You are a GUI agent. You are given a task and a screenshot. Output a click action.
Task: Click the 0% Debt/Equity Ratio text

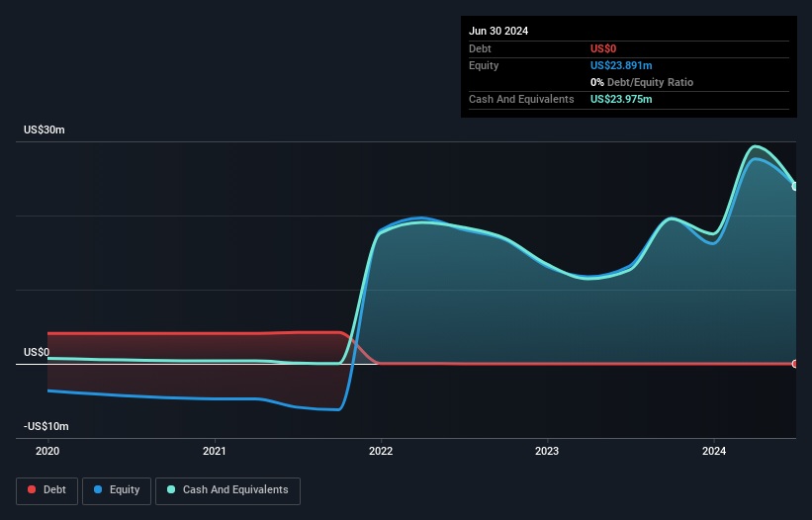click(x=642, y=82)
